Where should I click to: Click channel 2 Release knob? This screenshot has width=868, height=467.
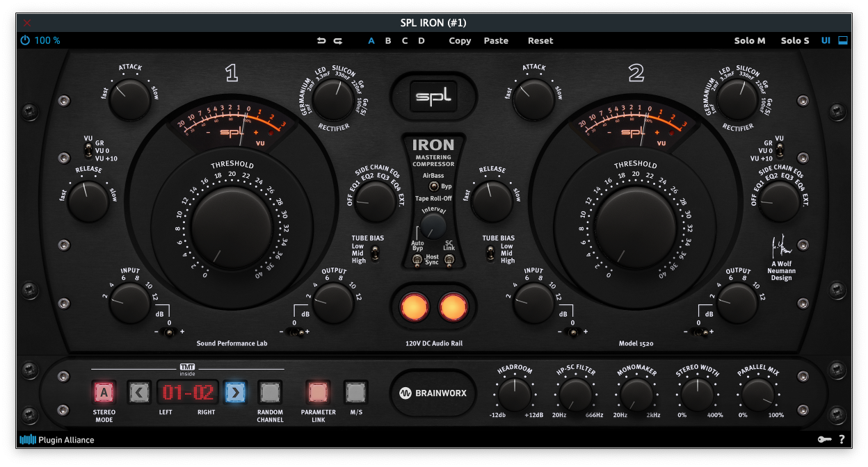click(x=492, y=202)
